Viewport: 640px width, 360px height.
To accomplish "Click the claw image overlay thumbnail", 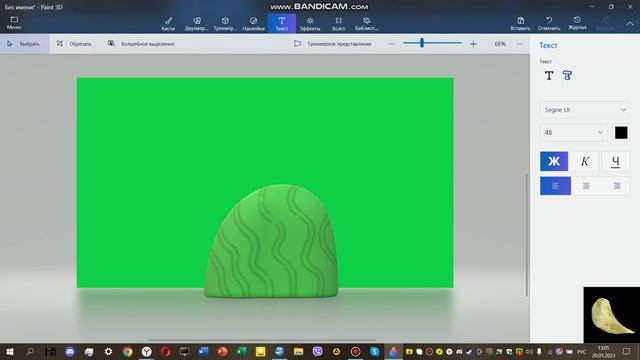I will [611, 315].
